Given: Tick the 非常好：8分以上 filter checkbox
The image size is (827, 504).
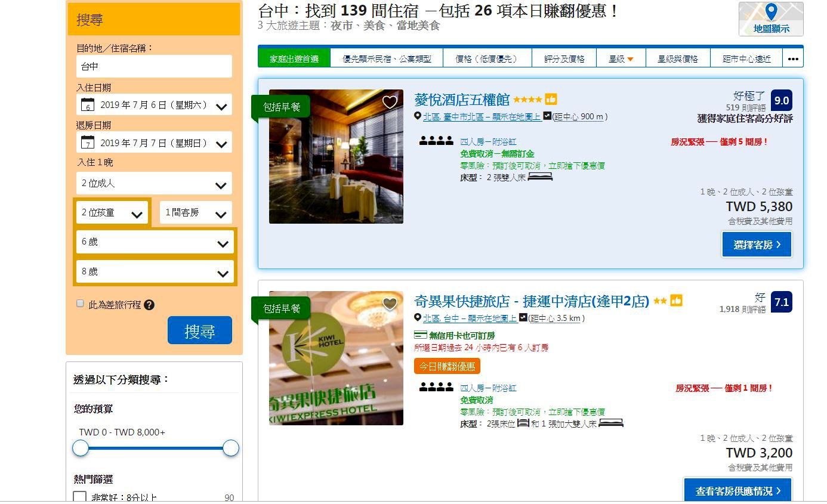Looking at the screenshot, I should click(x=80, y=497).
